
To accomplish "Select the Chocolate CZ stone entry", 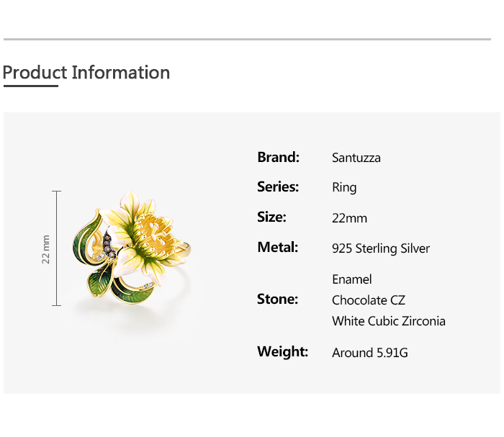I will click(x=369, y=300).
